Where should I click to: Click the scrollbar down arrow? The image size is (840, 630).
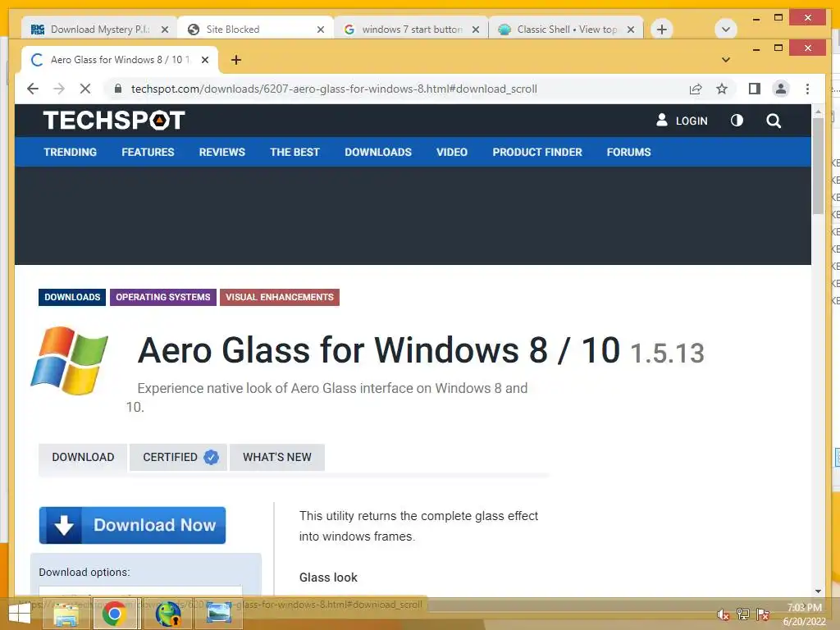pyautogui.click(x=818, y=591)
